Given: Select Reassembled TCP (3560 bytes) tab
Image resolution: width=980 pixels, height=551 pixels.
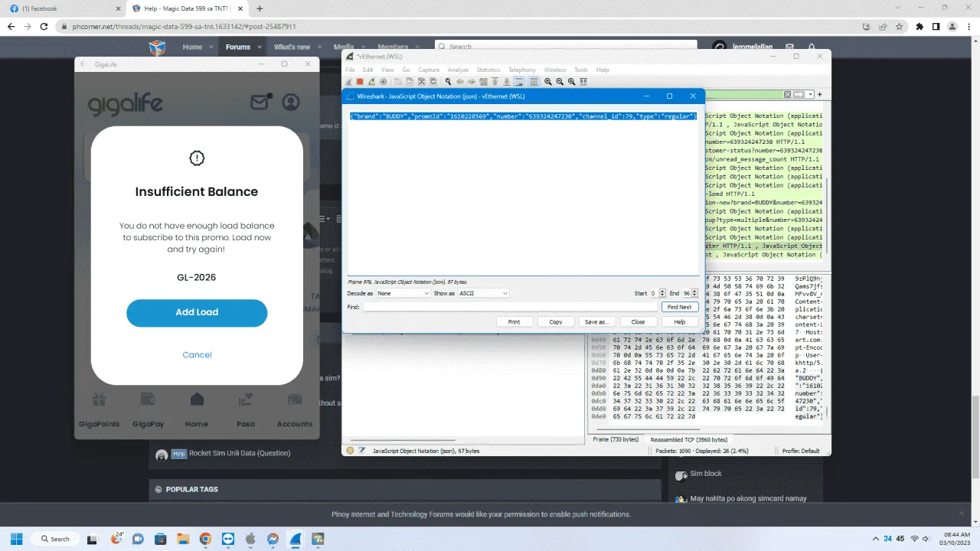Looking at the screenshot, I should pos(689,440).
